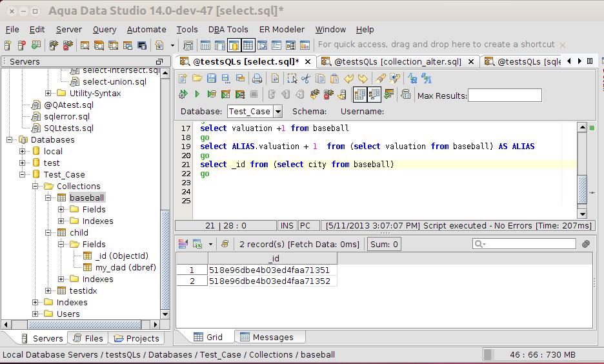Click the editor vertical scrollbar thumb
The height and width of the screenshot is (364, 604).
coord(581,189)
